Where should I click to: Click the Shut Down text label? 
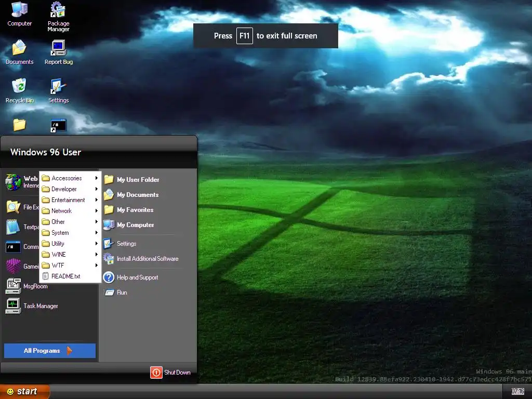point(177,372)
